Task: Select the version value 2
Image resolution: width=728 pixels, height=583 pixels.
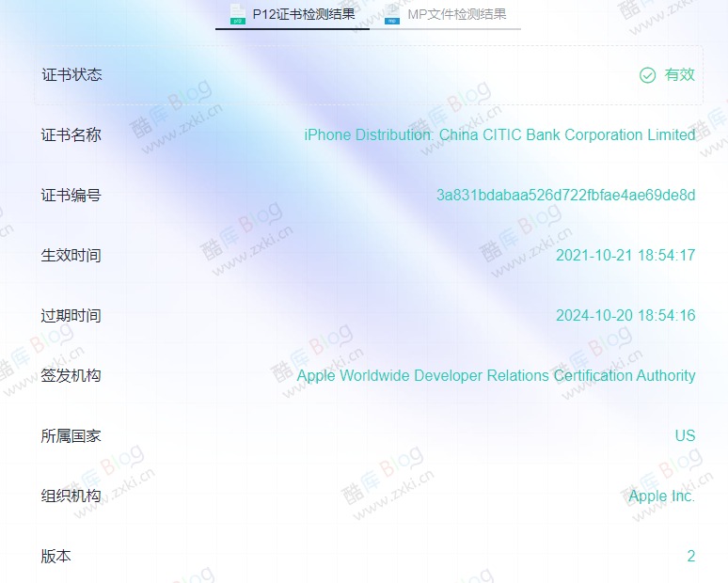Action: [691, 556]
